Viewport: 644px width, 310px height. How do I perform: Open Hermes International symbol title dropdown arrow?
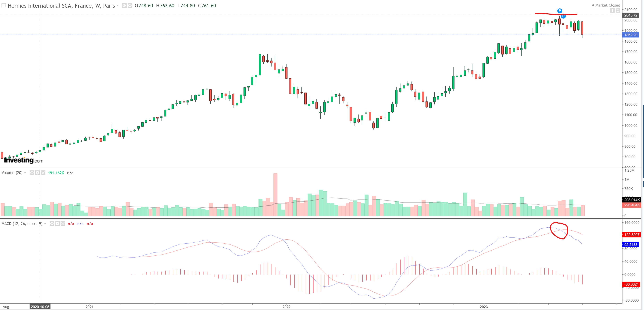point(118,6)
